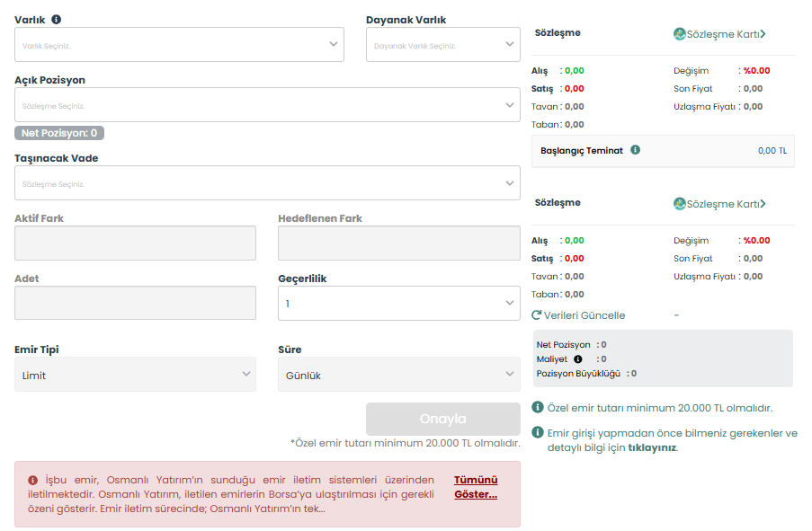Viewport: 812px width, 531px height.
Task: Click Sözleşme Kartı icon in second contract panel
Action: pyautogui.click(x=680, y=204)
